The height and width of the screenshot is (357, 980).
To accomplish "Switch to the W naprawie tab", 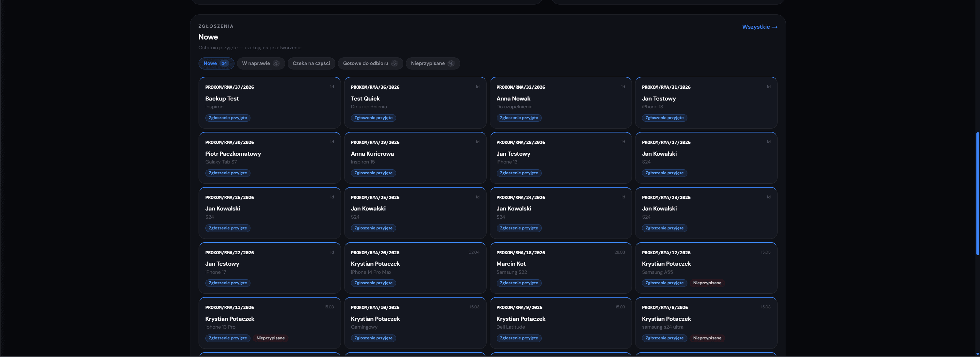I will tap(261, 64).
